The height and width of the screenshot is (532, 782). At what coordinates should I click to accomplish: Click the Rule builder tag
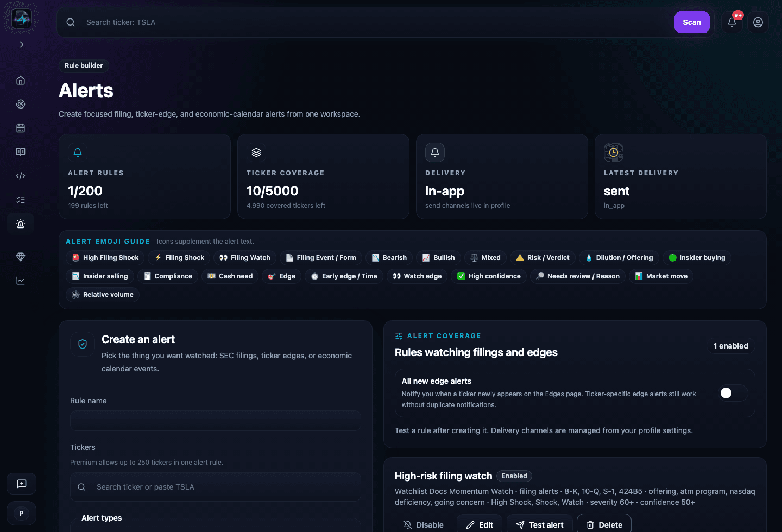pyautogui.click(x=84, y=66)
